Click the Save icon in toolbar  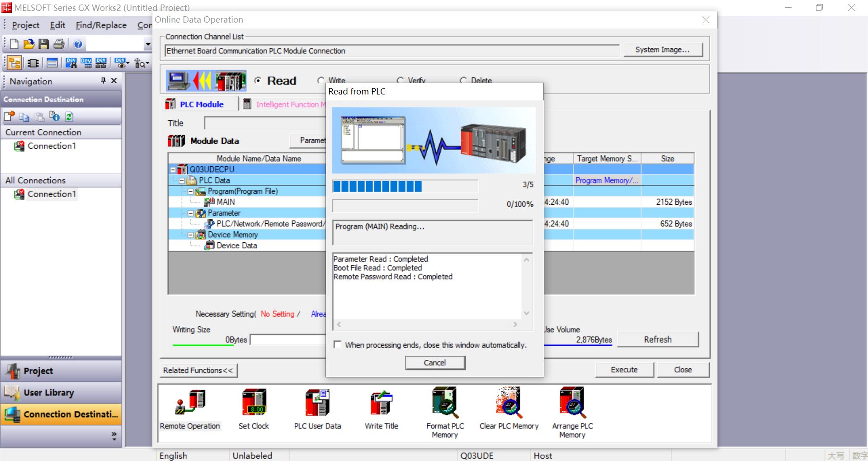pyautogui.click(x=43, y=44)
